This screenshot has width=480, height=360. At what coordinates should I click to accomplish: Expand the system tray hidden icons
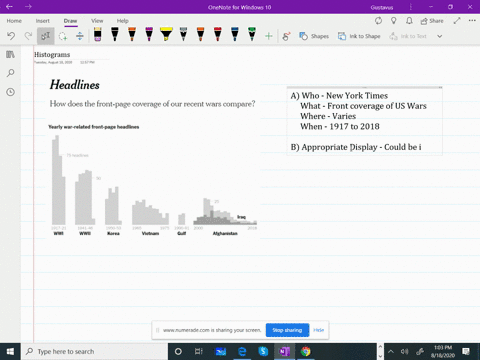pos(391,351)
